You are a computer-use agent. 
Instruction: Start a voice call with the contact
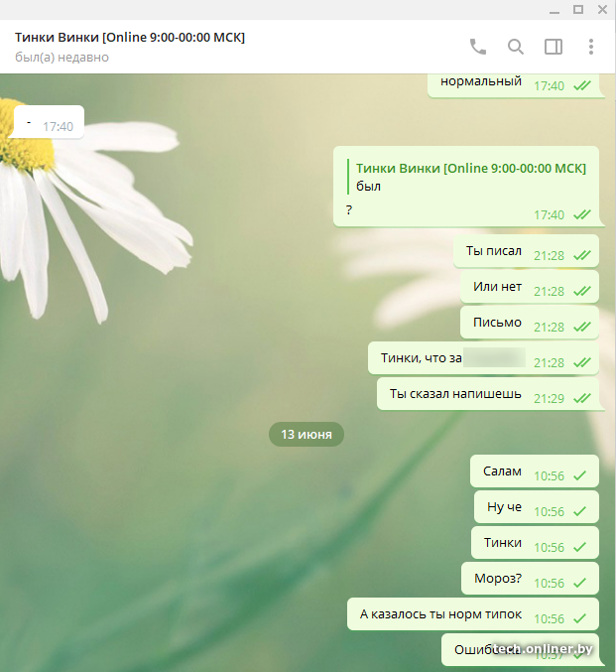click(x=478, y=47)
